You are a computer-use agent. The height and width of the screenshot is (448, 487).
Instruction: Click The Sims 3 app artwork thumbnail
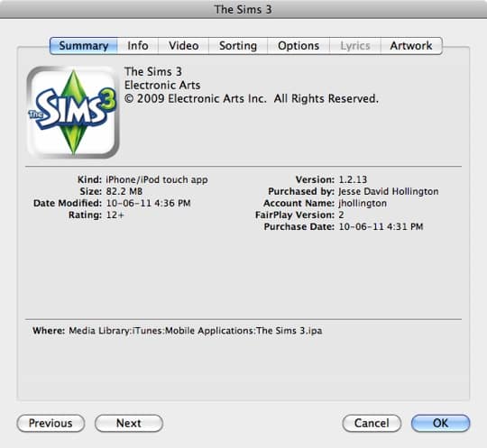(73, 113)
